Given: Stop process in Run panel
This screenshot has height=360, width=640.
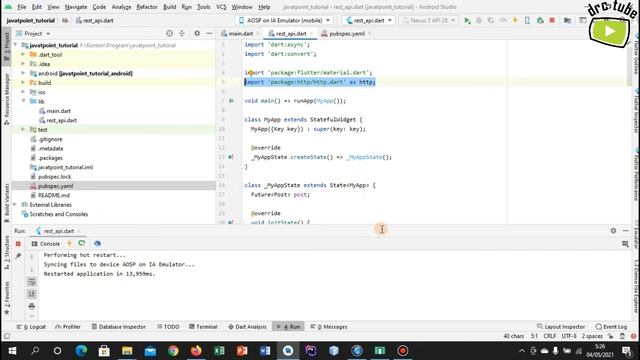Looking at the screenshot, I should [x=18, y=244].
